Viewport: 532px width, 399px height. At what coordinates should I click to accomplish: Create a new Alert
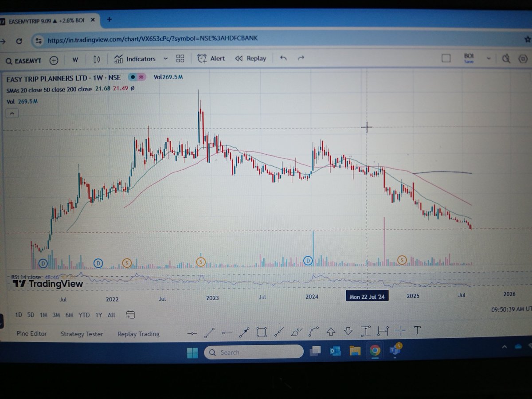[211, 59]
